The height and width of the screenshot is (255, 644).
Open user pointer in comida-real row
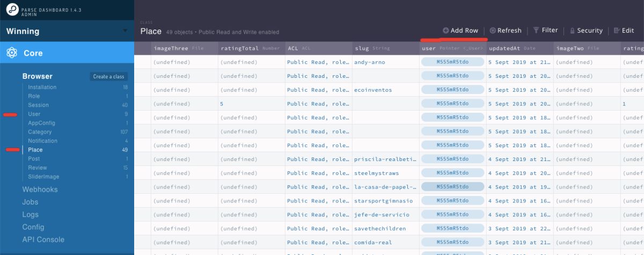tap(453, 242)
